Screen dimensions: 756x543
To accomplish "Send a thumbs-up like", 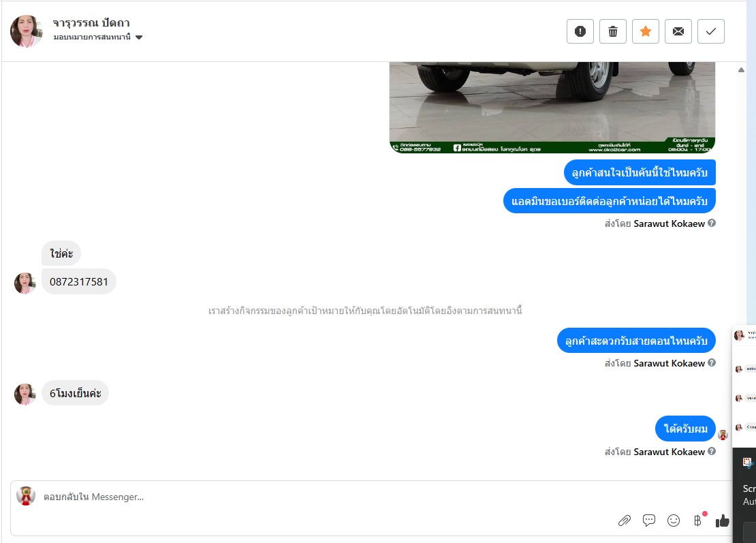I will click(x=722, y=521).
